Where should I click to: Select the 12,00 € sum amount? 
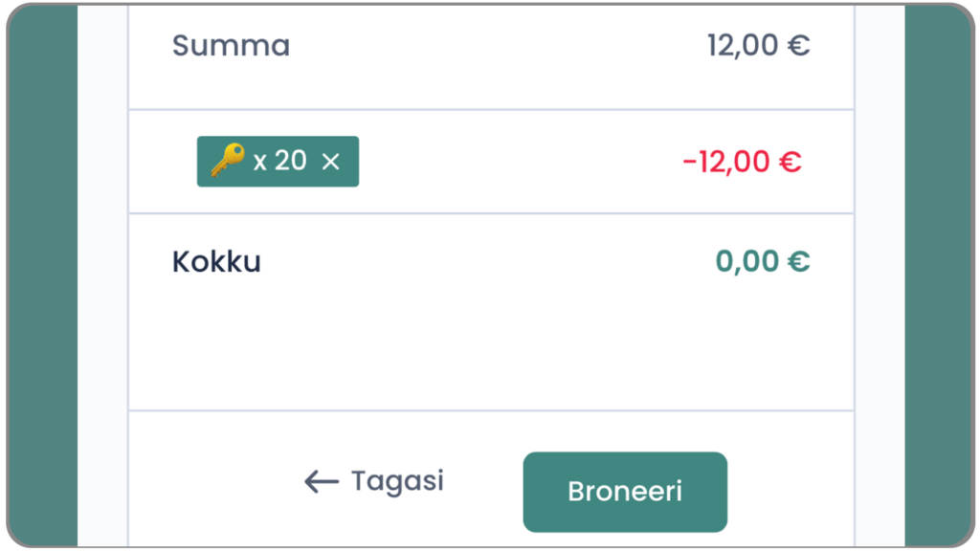point(758,45)
